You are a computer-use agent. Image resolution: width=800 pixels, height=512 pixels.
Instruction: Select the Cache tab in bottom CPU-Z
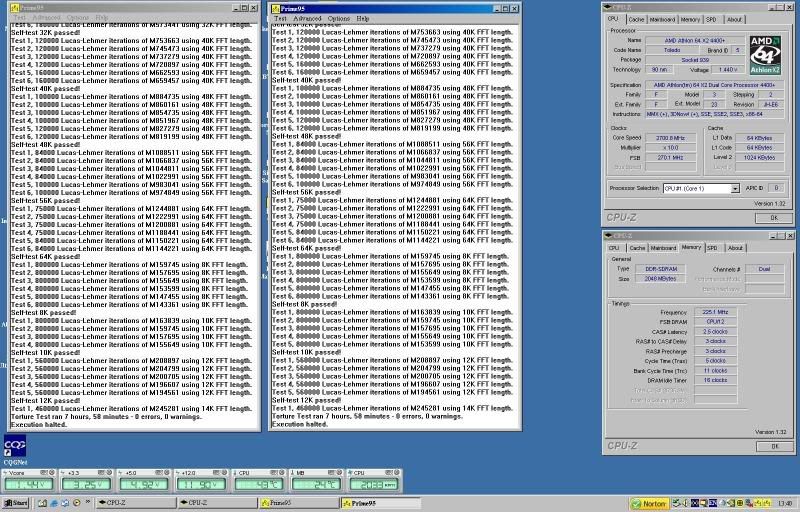(x=637, y=248)
